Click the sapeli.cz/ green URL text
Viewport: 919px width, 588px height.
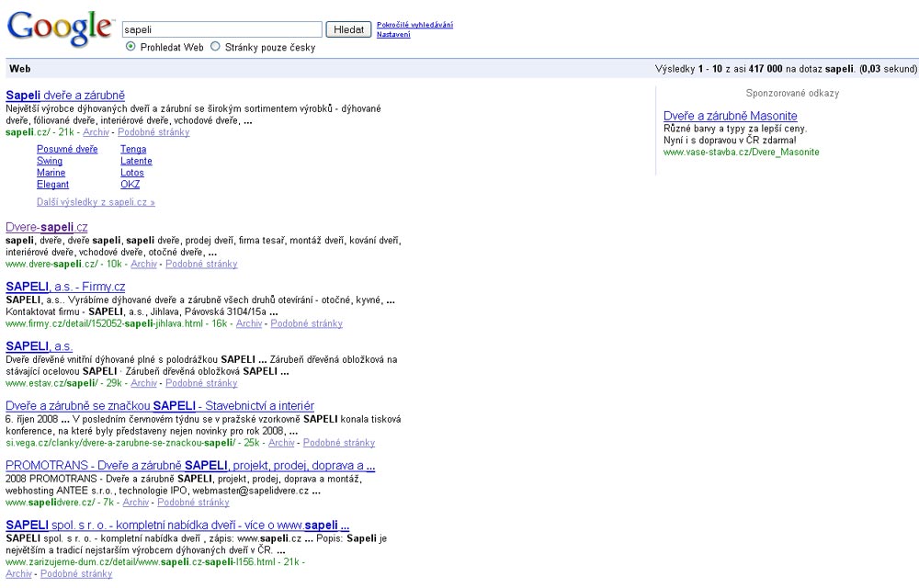(x=28, y=132)
